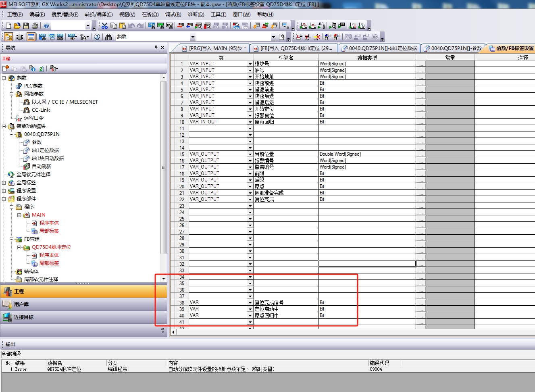Image resolution: width=535 pixels, height=392 pixels.
Task: Click the navigation pane pin icon
Action: (156, 48)
